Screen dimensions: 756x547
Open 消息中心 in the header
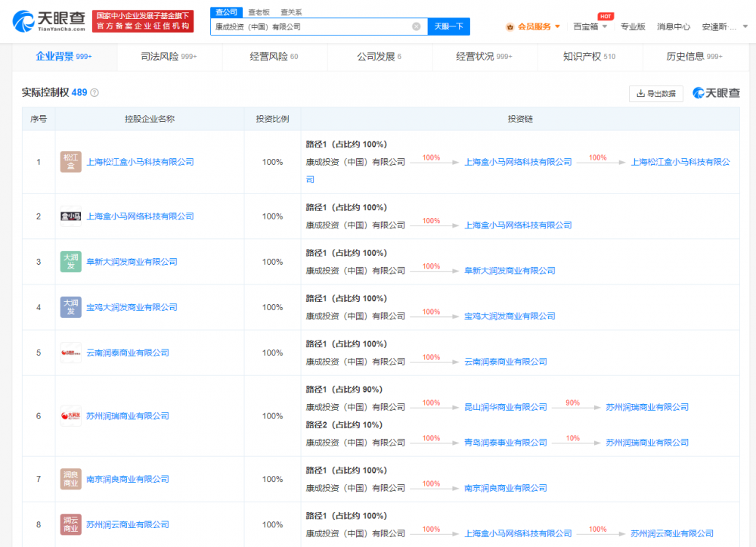pyautogui.click(x=673, y=26)
